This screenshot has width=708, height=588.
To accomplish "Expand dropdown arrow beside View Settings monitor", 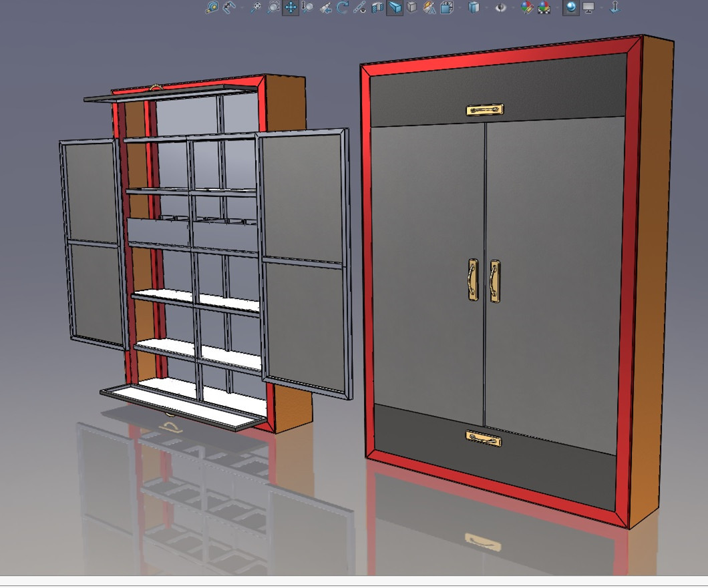I will coord(601,7).
